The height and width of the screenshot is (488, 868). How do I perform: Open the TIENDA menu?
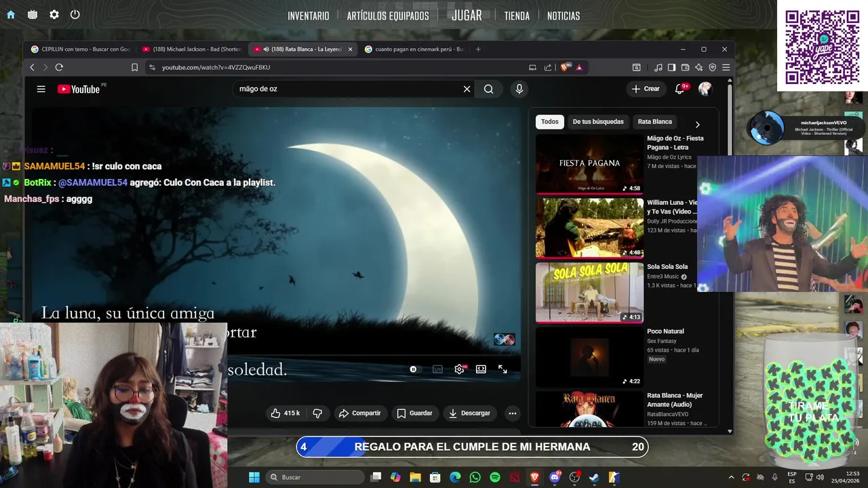[517, 16]
